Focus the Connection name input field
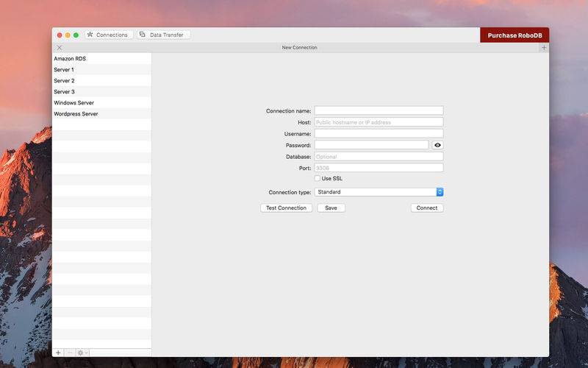588x368 pixels. pos(379,111)
